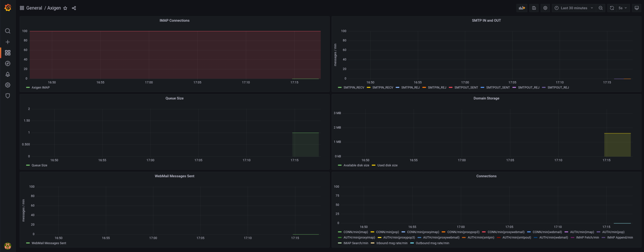This screenshot has width=644, height=252.
Task: Click the Axigen dashboard title
Action: pos(54,8)
